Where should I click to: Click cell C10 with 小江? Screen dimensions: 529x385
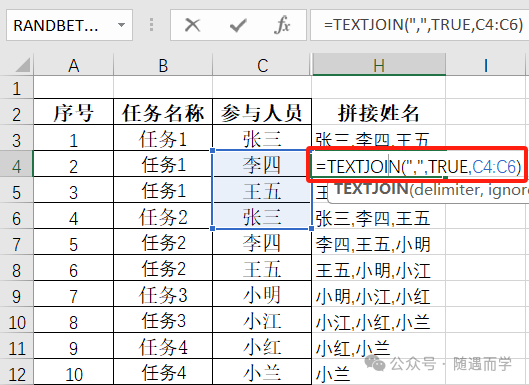pyautogui.click(x=262, y=320)
